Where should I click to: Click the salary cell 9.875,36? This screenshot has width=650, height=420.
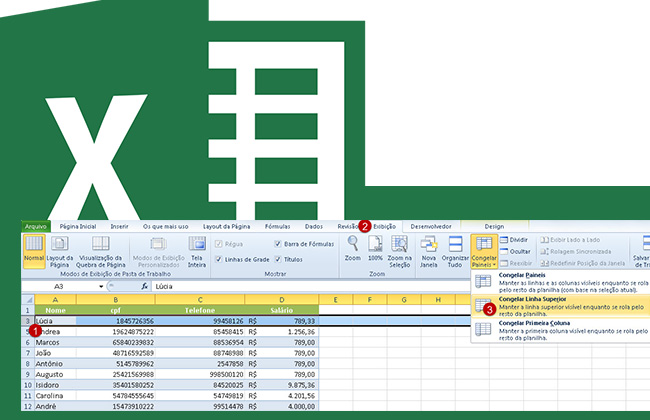pyautogui.click(x=281, y=385)
